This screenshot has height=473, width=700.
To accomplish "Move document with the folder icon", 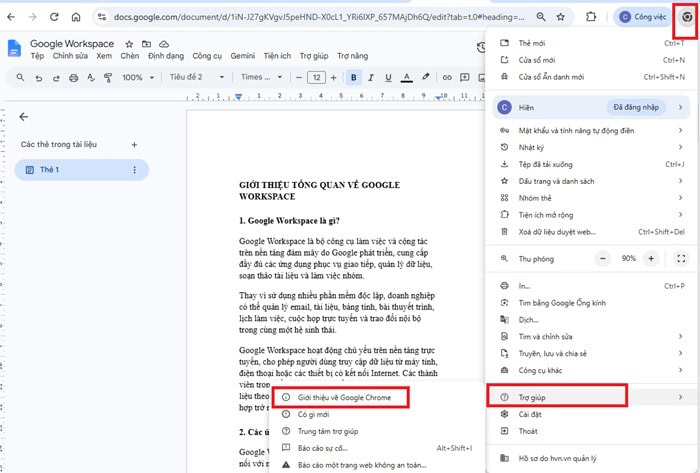I will point(146,44).
